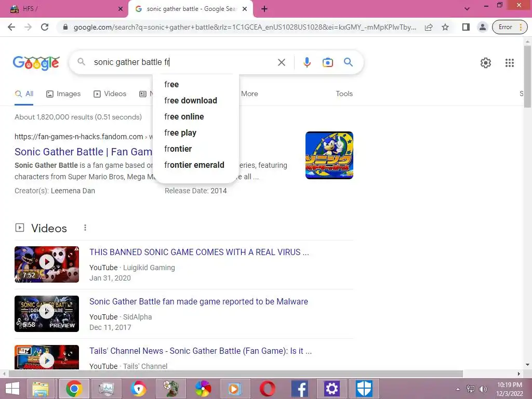
Task: Open the browser side panel
Action: (466, 27)
